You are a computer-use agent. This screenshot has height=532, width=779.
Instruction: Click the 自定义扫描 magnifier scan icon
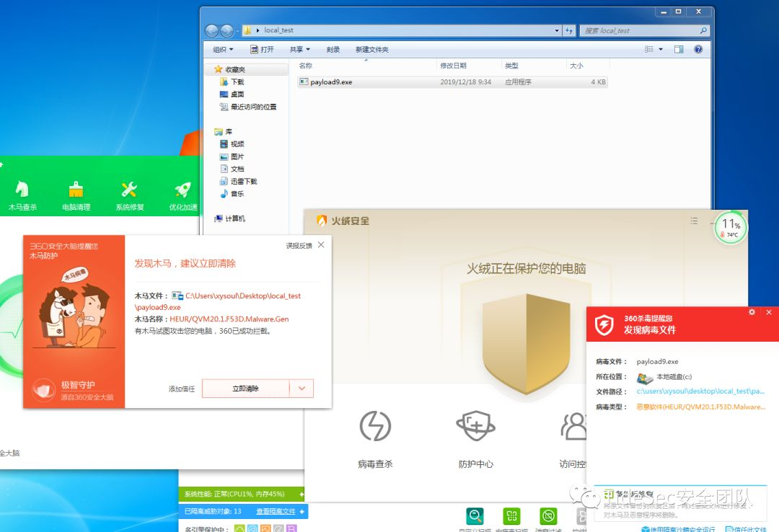point(475,515)
